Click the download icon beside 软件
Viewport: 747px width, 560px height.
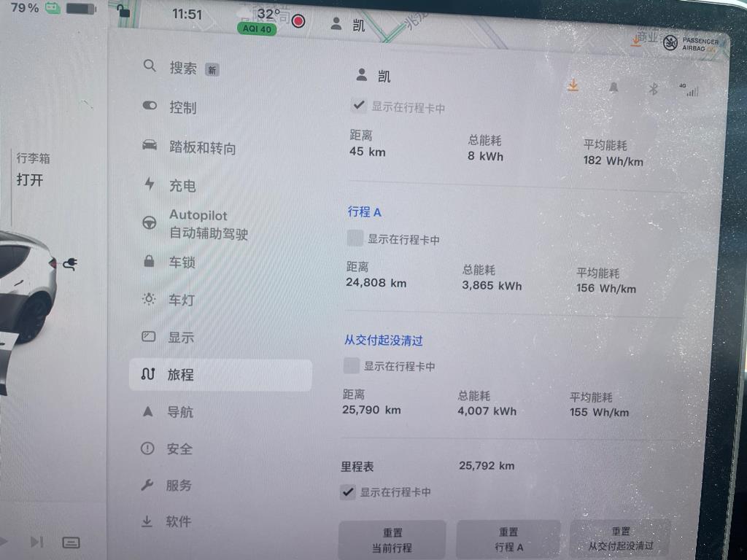click(x=147, y=521)
